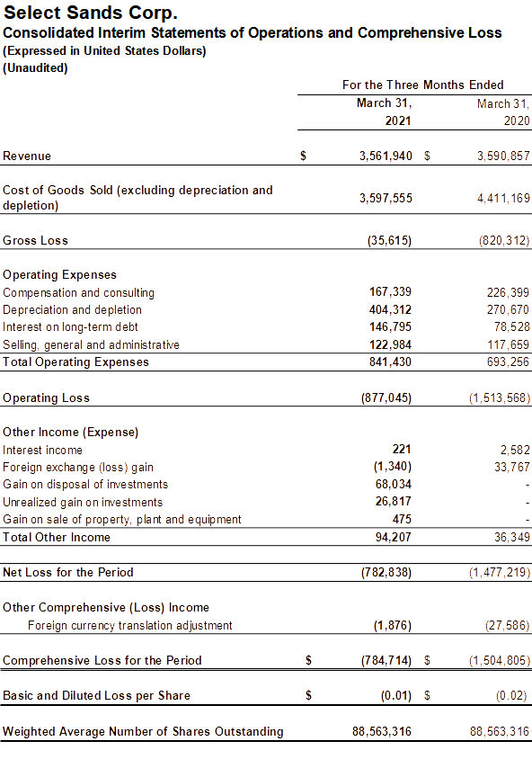Select the 'Compensation and consulting' label
This screenshot has height=759, width=532.
(79, 293)
